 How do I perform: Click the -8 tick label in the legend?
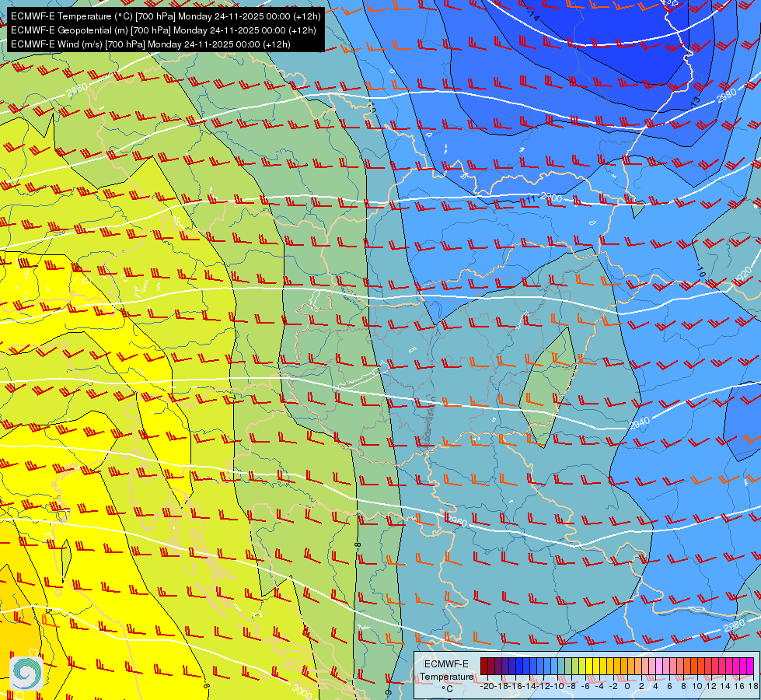click(x=571, y=687)
